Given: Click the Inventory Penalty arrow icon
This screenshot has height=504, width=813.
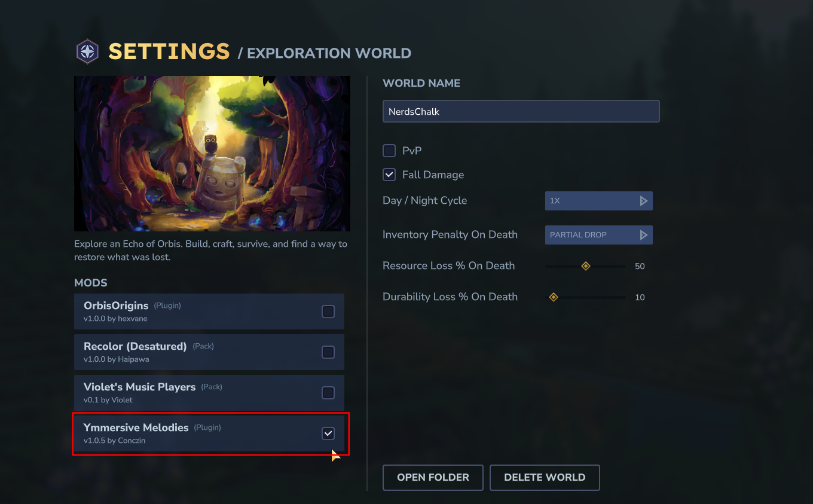Looking at the screenshot, I should [644, 235].
